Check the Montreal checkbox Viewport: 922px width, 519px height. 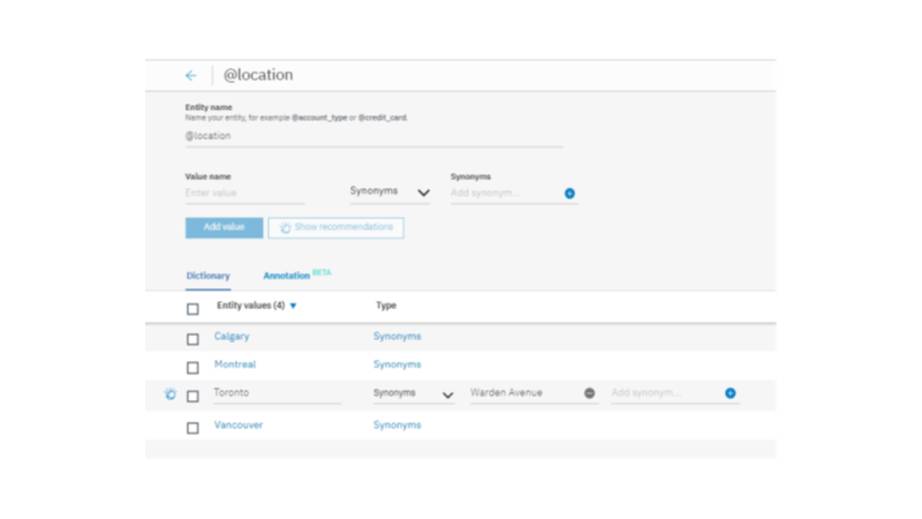click(x=193, y=367)
